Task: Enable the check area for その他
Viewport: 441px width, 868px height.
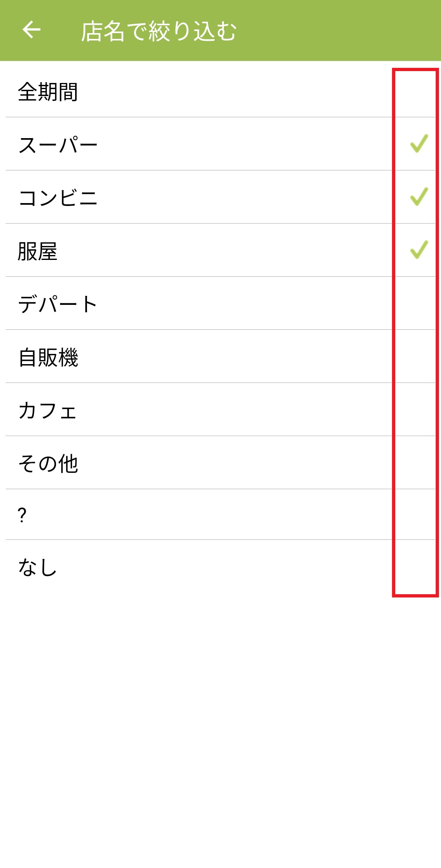Action: 419,463
